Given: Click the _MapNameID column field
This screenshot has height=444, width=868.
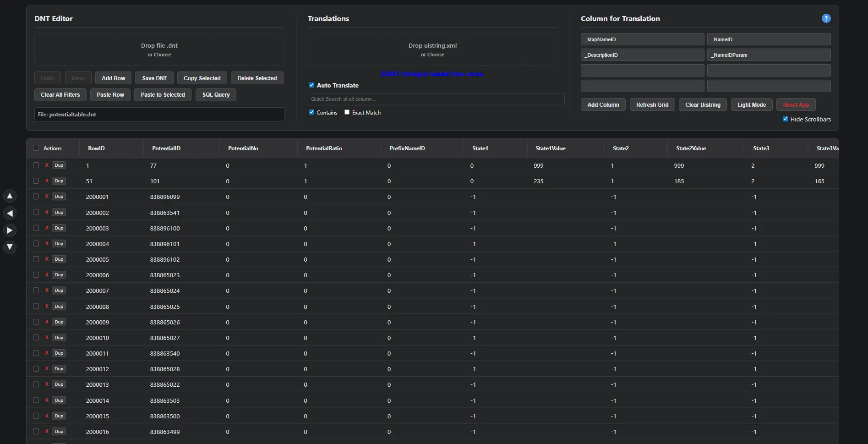Looking at the screenshot, I should point(642,39).
